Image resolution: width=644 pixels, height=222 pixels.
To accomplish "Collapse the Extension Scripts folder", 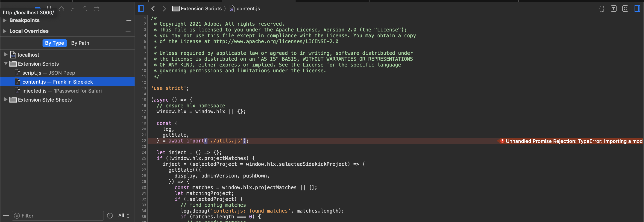I will coord(5,64).
